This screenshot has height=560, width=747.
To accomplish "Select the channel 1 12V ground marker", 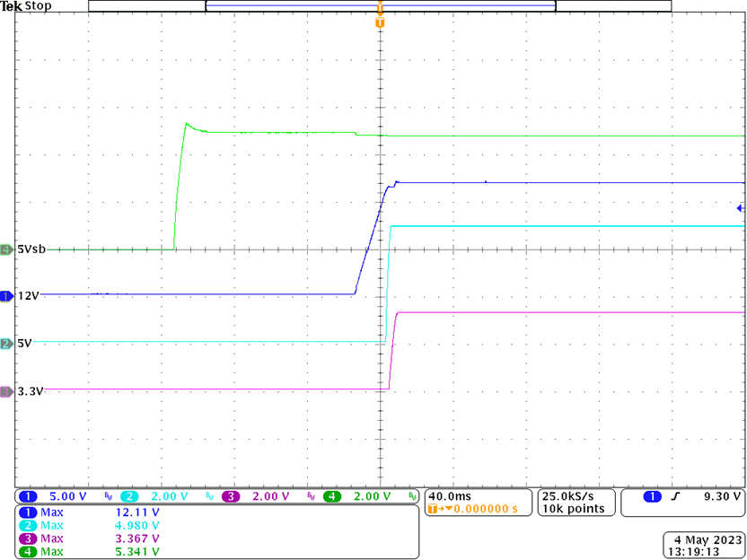I will [x=6, y=295].
